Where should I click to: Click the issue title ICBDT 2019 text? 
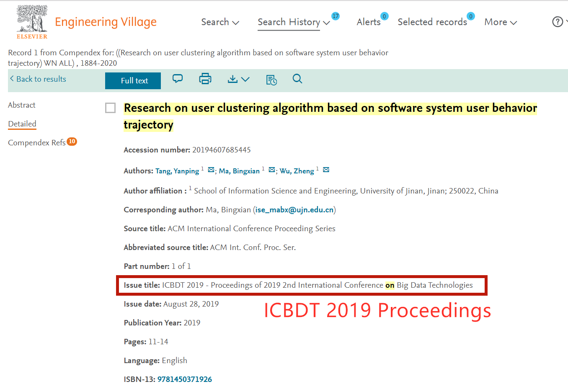coord(318,285)
